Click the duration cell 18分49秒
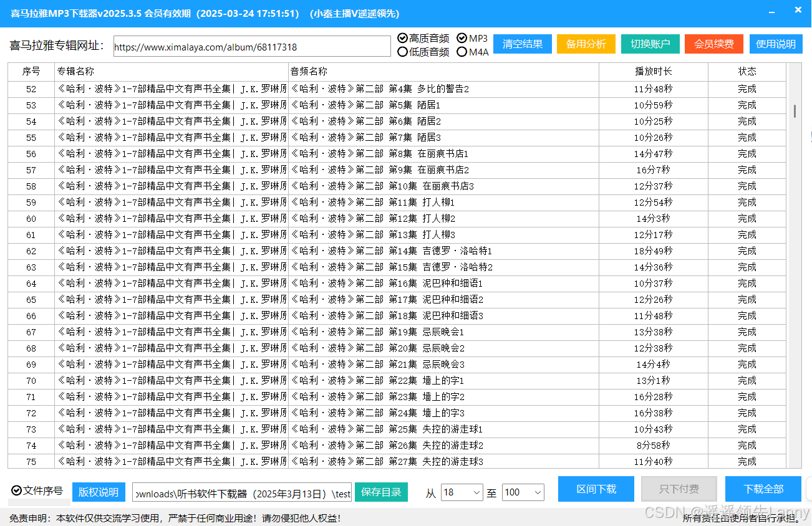 click(654, 251)
